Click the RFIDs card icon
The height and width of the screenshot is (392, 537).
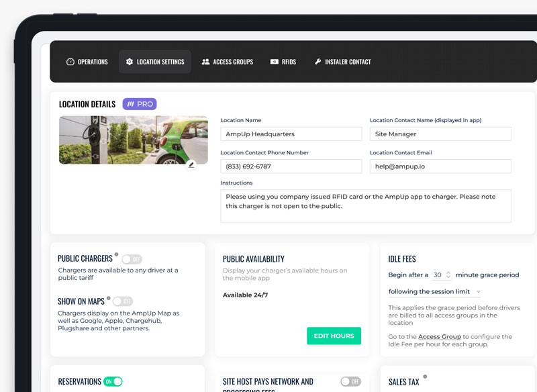coord(275,62)
